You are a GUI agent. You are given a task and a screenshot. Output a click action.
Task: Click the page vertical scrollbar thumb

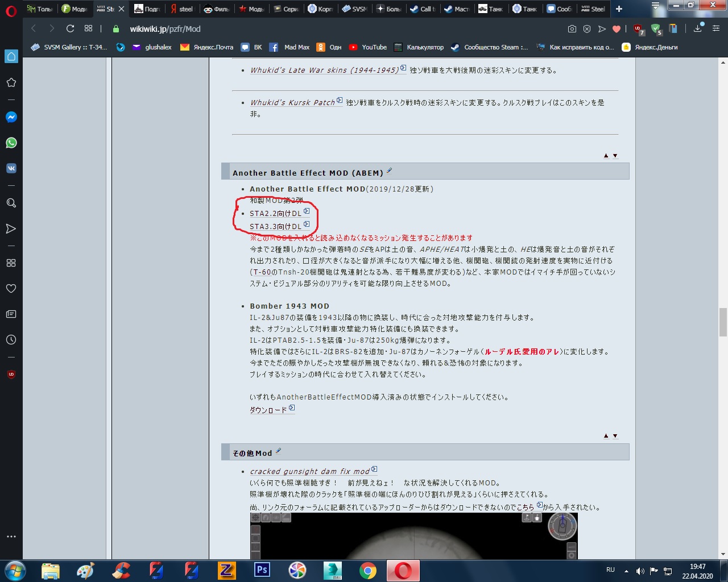click(723, 322)
